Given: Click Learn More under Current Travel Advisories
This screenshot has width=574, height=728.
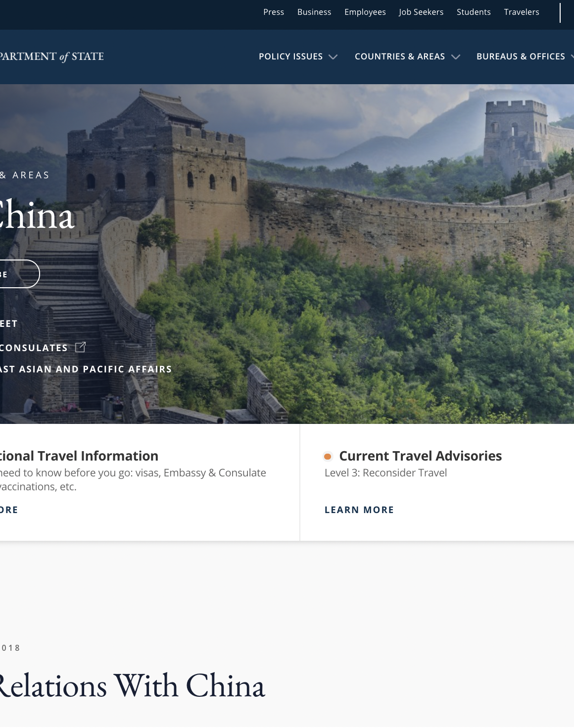Looking at the screenshot, I should [359, 510].
